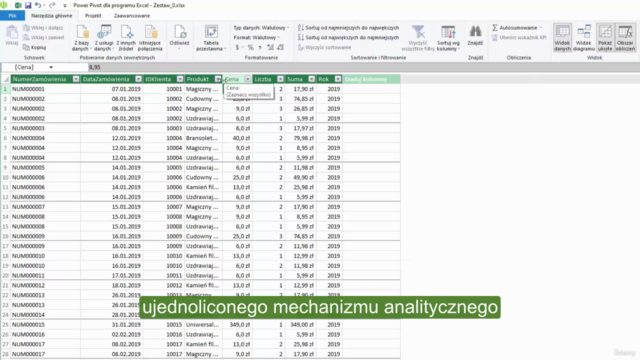
Task: Apply thousands separator format
Action: pyautogui.click(x=260, y=47)
